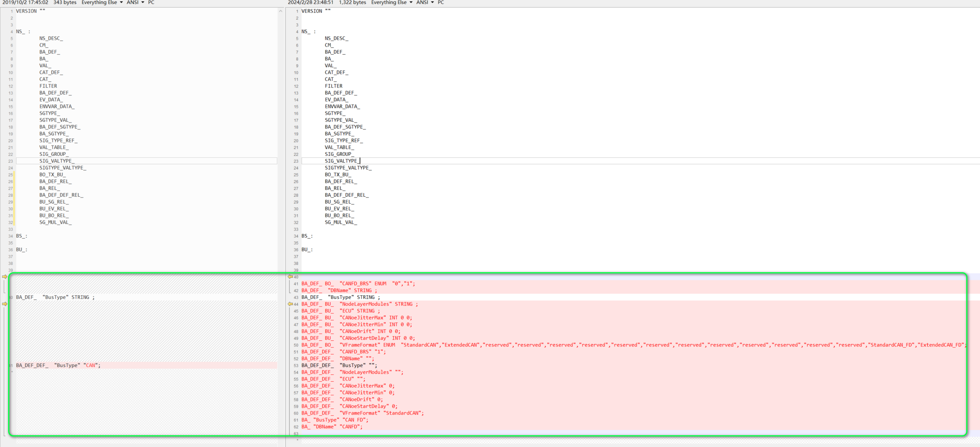Click left pane line BO_TX_BU_
The width and height of the screenshot is (980, 447).
tap(53, 175)
